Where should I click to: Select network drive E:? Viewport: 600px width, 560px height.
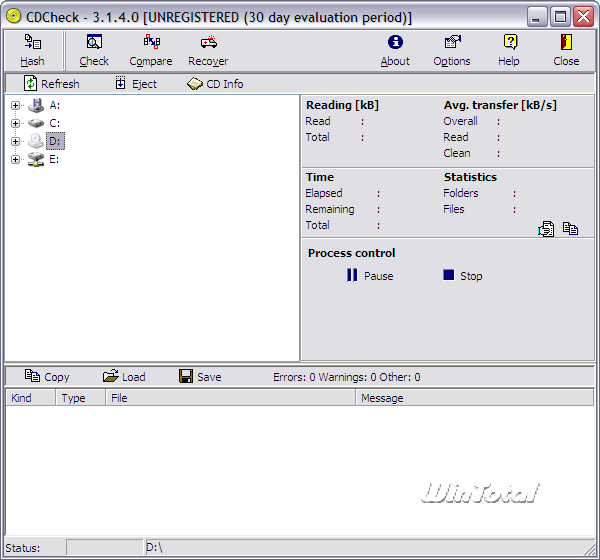54,159
